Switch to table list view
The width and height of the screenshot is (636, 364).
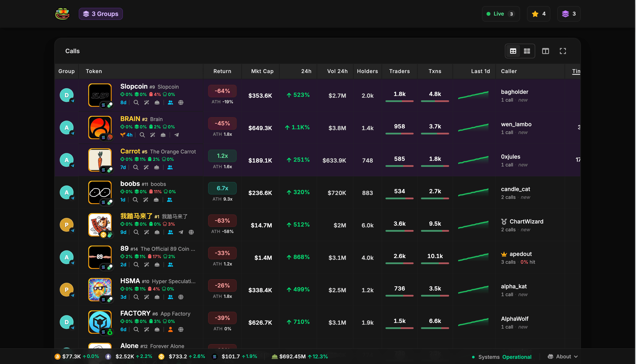coord(513,51)
